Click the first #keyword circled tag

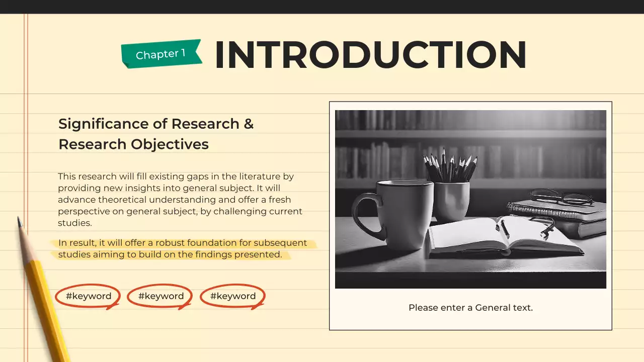88,296
